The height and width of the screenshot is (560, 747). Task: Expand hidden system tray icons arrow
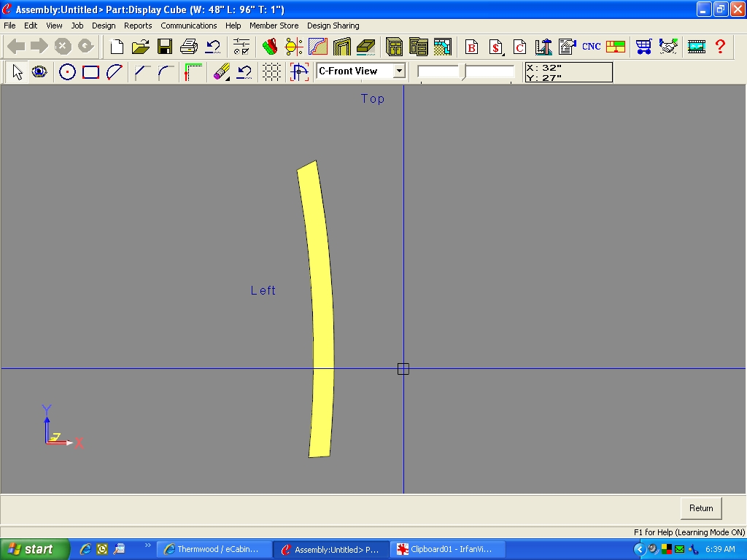tap(639, 549)
